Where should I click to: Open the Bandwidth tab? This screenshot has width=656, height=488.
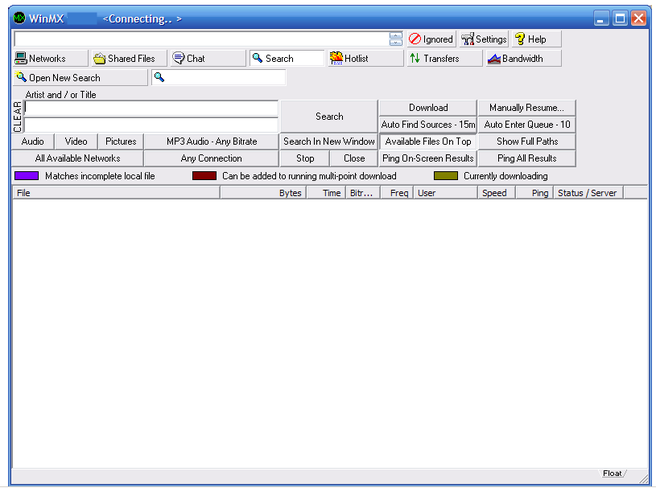tap(523, 58)
